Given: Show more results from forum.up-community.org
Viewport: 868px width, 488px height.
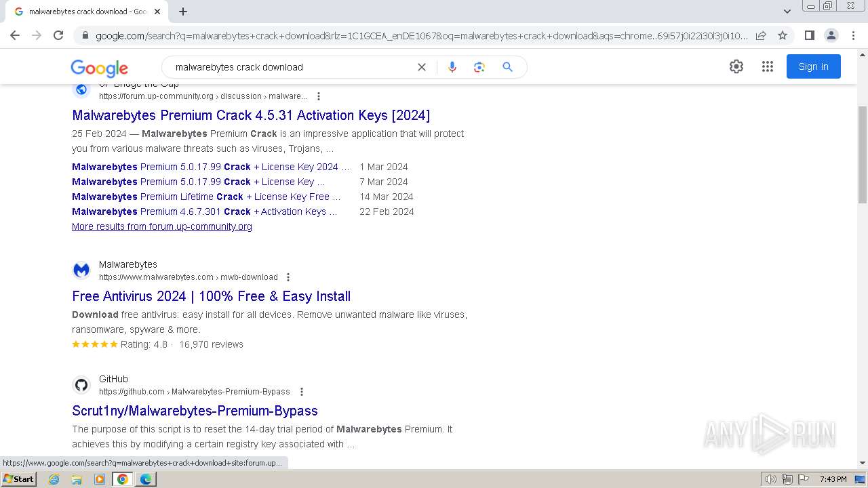Looking at the screenshot, I should tap(162, 226).
